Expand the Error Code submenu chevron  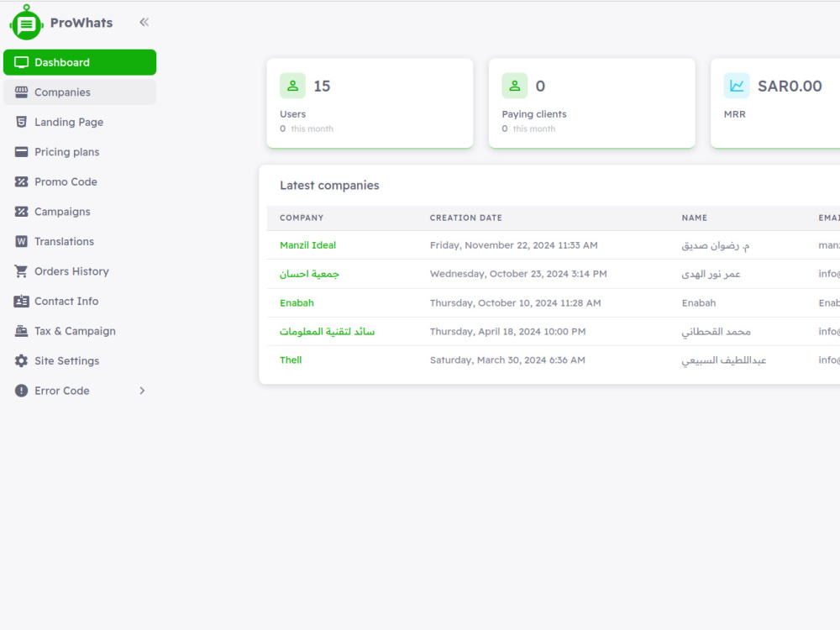point(142,391)
